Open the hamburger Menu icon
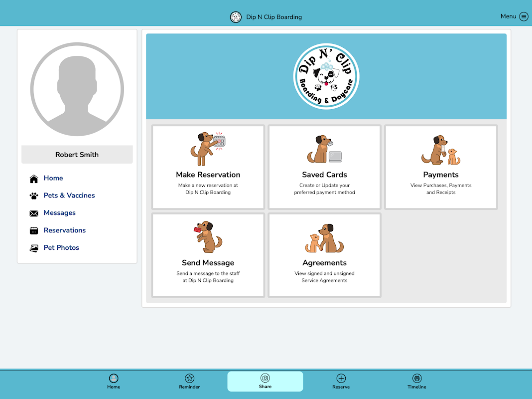Image resolution: width=532 pixels, height=399 pixels. [524, 16]
